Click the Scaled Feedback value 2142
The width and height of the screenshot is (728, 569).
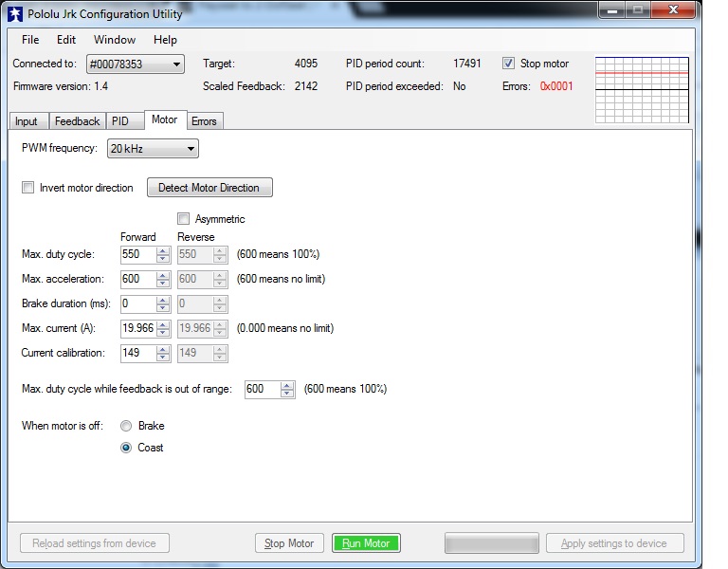[306, 86]
